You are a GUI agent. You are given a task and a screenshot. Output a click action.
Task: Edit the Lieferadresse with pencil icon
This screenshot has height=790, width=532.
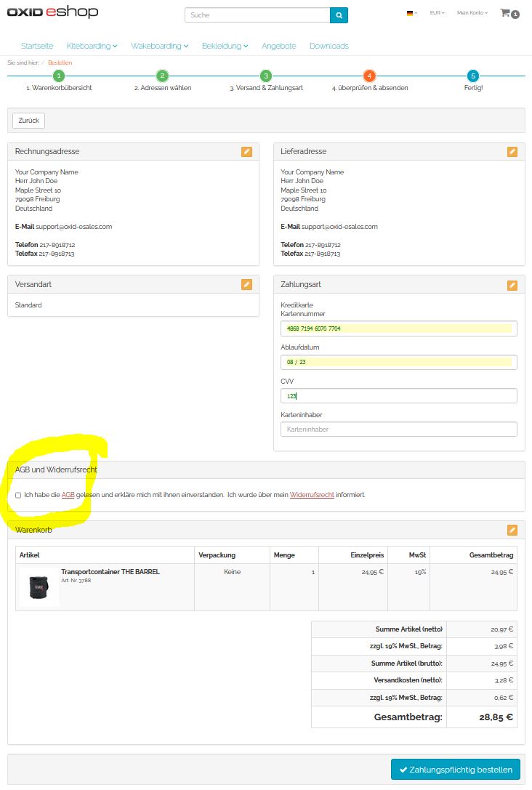point(512,152)
